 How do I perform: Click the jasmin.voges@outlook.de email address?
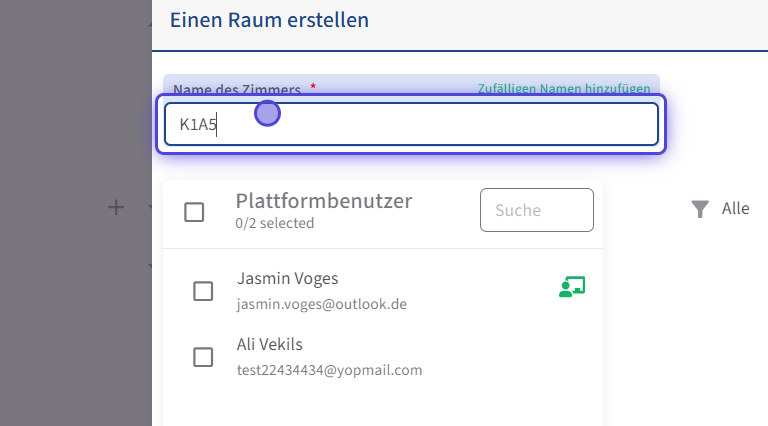[321, 303]
